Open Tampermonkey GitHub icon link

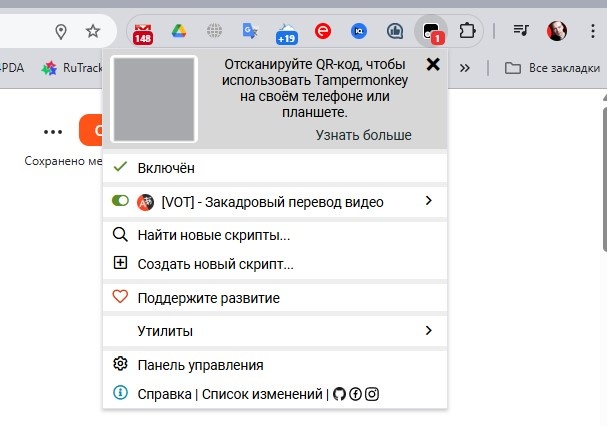point(339,394)
